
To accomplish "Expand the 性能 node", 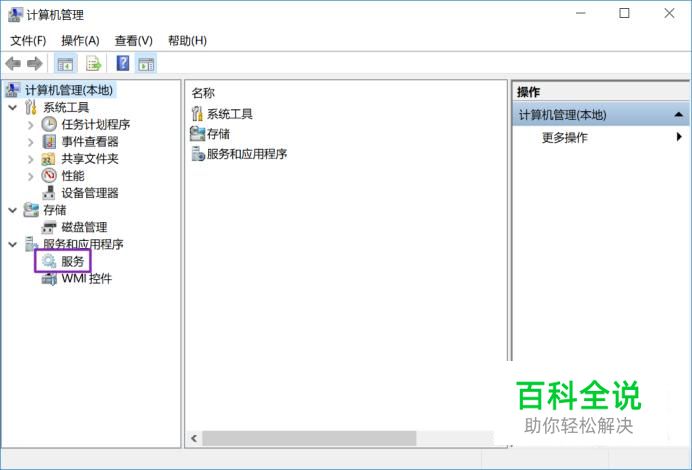I will [30, 177].
